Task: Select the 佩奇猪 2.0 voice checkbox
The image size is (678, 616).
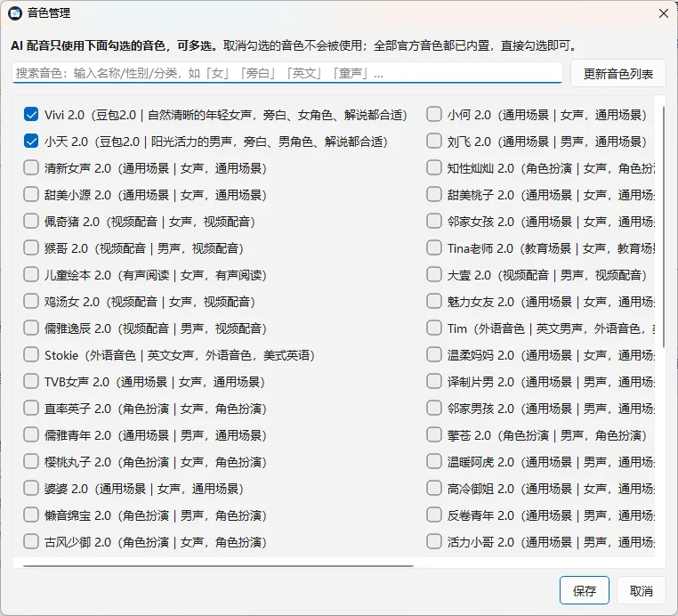Action: tap(31, 222)
